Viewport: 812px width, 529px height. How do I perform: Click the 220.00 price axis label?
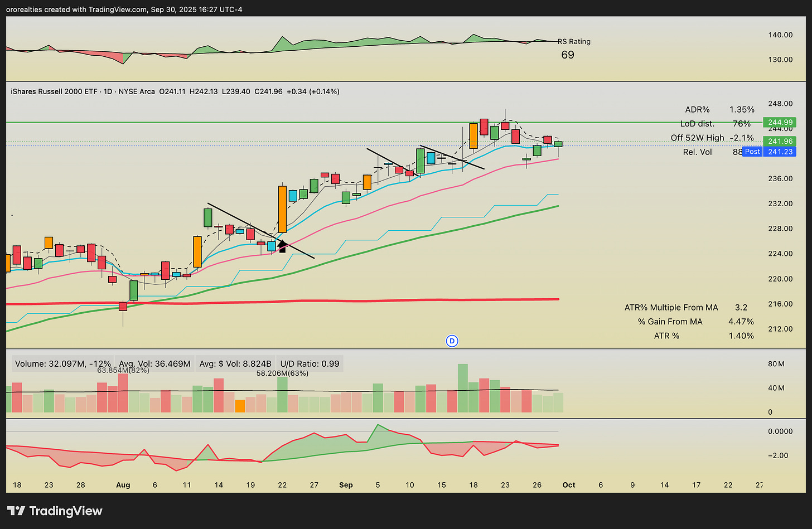point(780,279)
